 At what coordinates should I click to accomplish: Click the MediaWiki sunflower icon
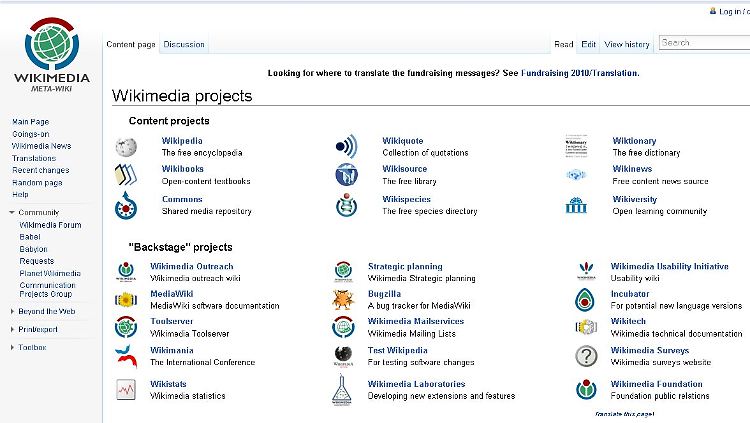125,299
